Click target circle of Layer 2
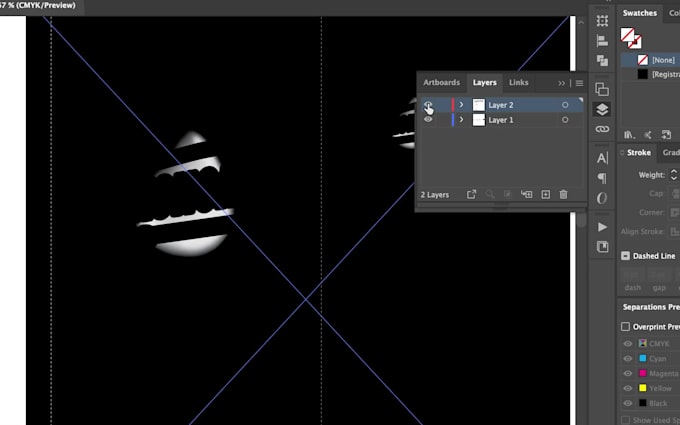Viewport: 680px width, 425px height. 565,105
